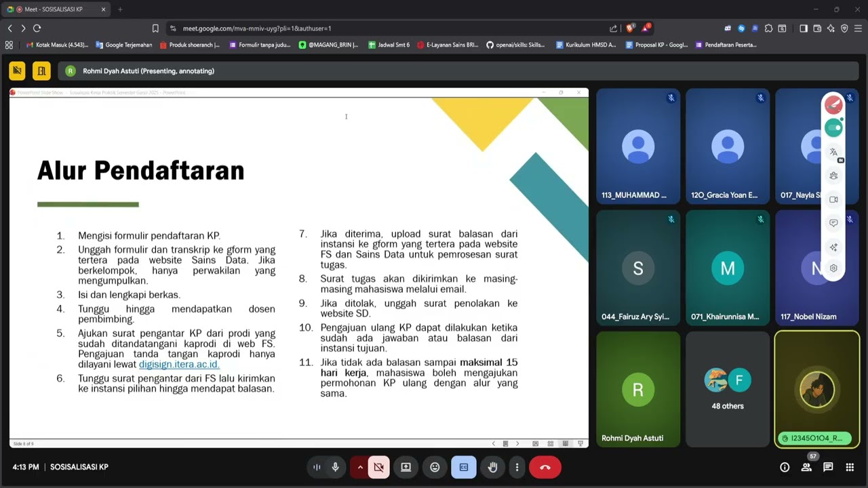This screenshot has height=488, width=868.
Task: Open the Brave Wallet icon
Action: pyautogui.click(x=817, y=28)
